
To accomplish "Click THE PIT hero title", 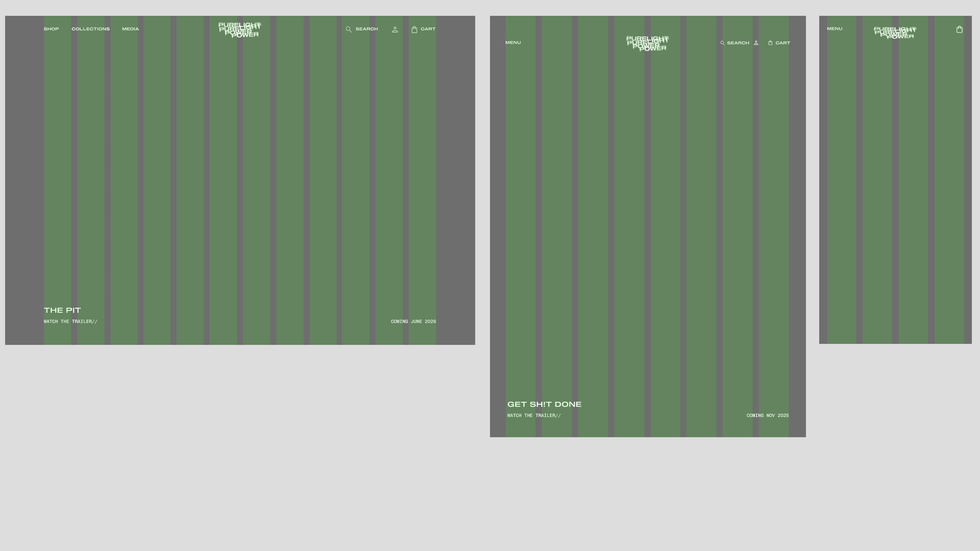I will pyautogui.click(x=62, y=310).
